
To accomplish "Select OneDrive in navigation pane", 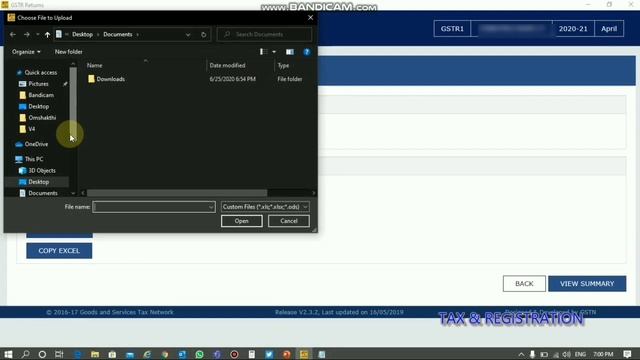I will pos(36,144).
